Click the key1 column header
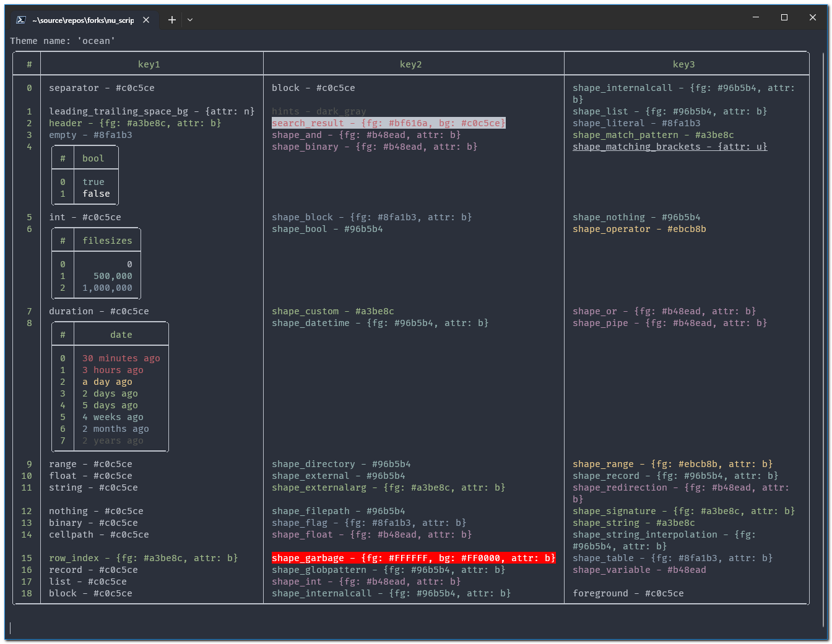The width and height of the screenshot is (832, 644). click(x=149, y=64)
